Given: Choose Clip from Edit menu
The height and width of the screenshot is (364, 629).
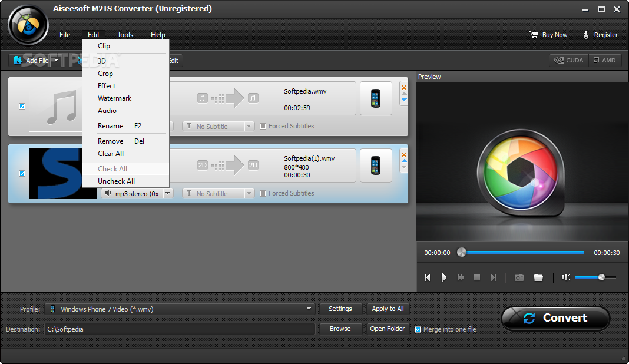Looking at the screenshot, I should click(125, 46).
